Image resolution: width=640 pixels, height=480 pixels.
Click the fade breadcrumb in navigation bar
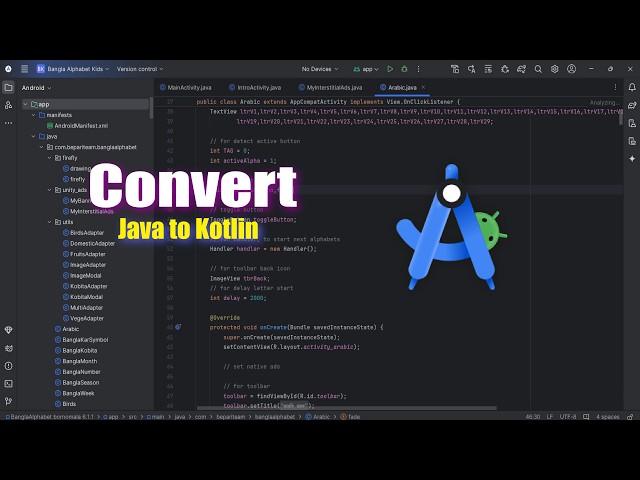[350, 417]
